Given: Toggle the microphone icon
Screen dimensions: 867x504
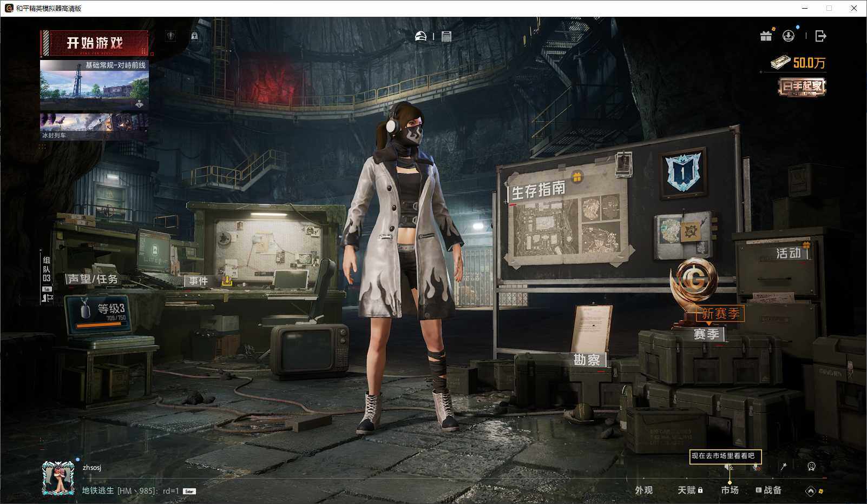Looking at the screenshot, I should [x=756, y=467].
